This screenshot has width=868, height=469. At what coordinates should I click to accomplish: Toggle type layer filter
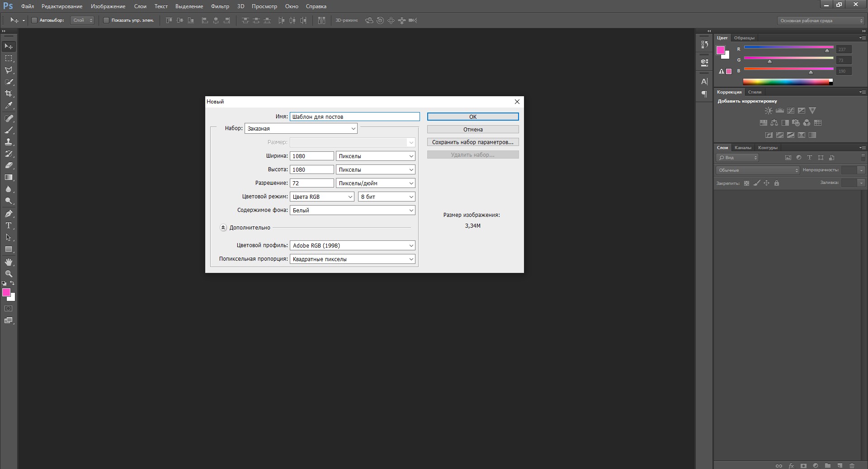[810, 158]
